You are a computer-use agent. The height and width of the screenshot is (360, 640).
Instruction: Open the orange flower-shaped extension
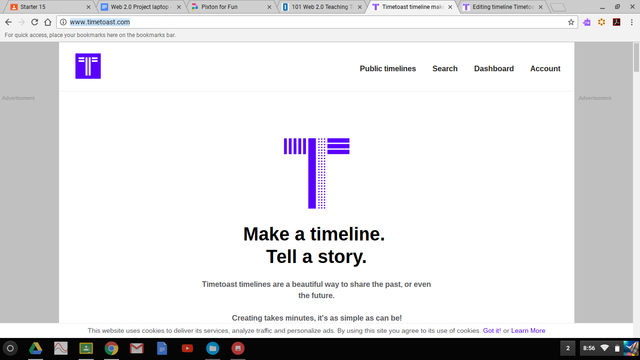(x=602, y=22)
